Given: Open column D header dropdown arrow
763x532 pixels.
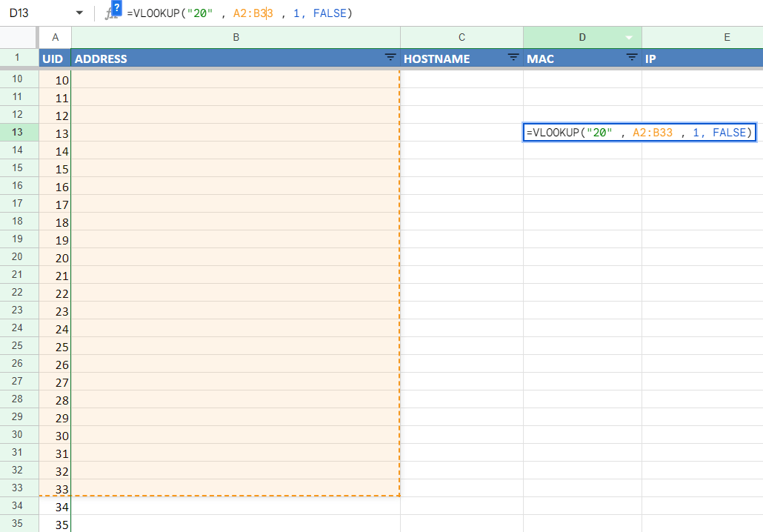Looking at the screenshot, I should 629,38.
